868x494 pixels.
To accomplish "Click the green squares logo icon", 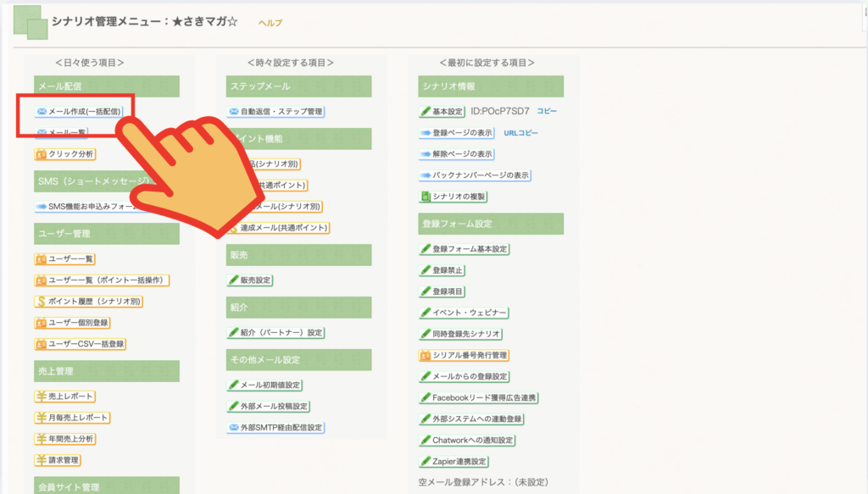I will pyautogui.click(x=31, y=23).
